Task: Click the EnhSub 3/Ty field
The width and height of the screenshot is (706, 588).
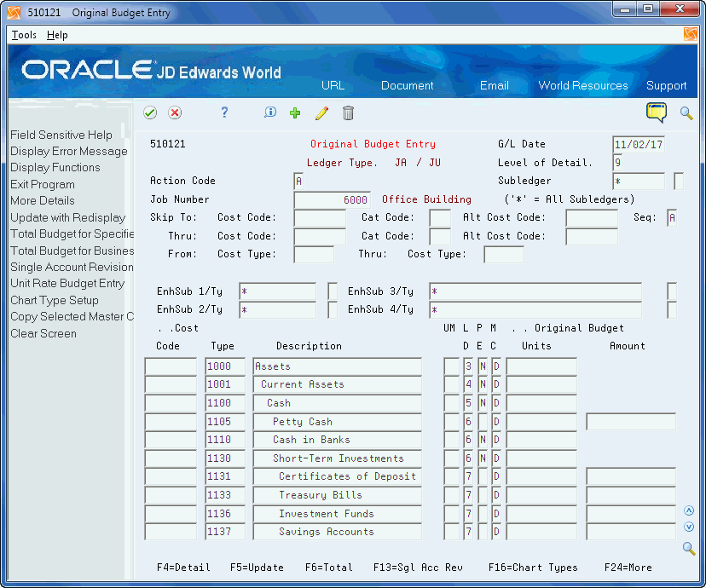Action: click(x=535, y=291)
